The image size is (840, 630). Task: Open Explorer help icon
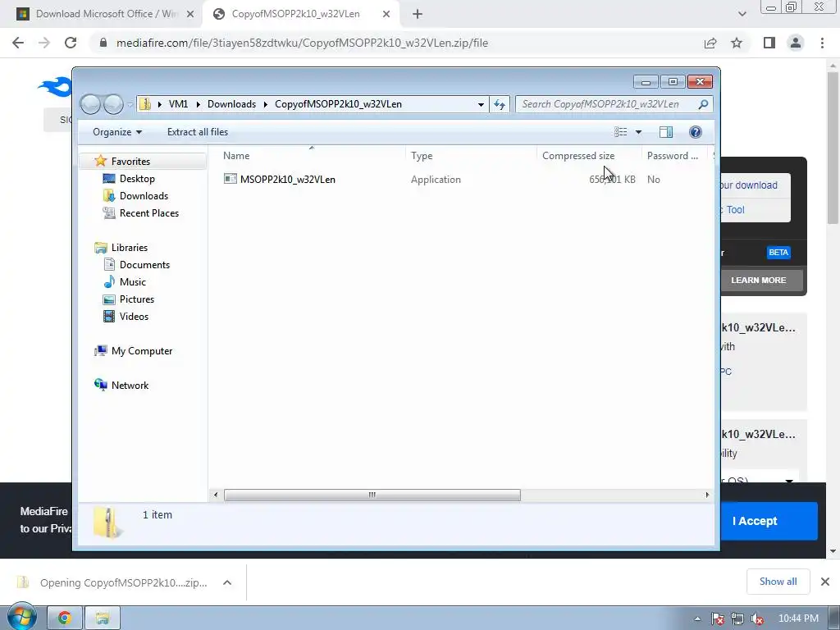pos(696,132)
